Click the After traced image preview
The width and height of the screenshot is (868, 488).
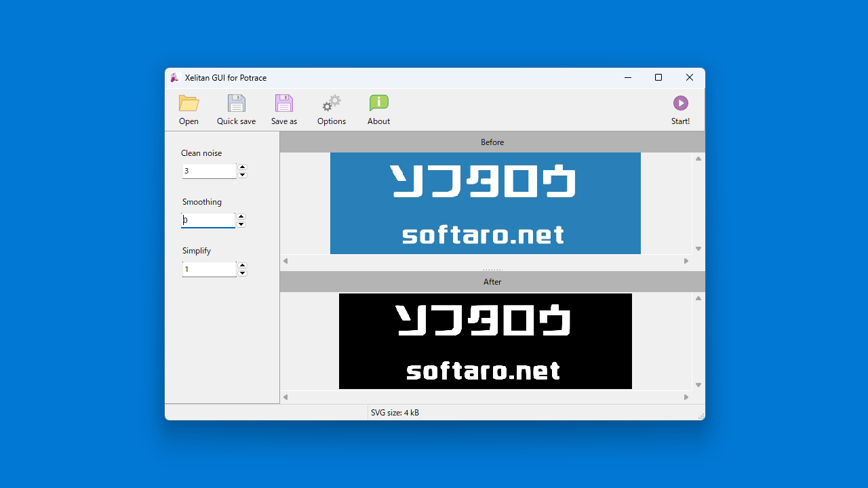(x=486, y=341)
